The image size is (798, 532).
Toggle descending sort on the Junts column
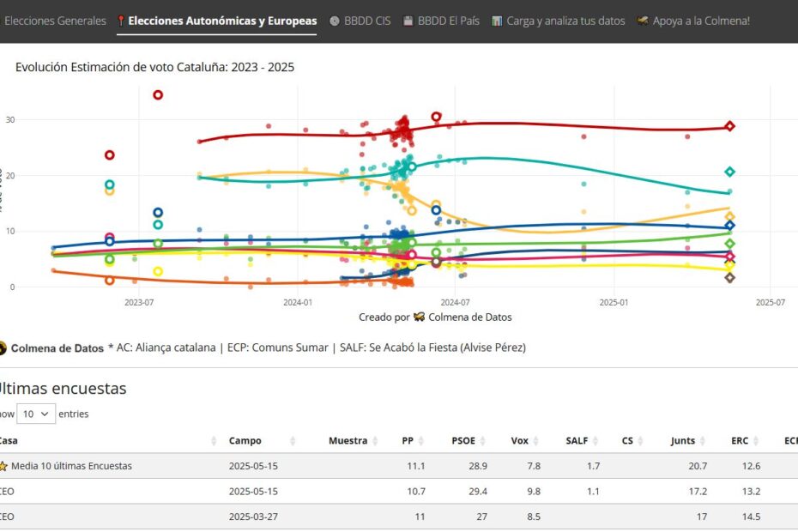point(701,440)
